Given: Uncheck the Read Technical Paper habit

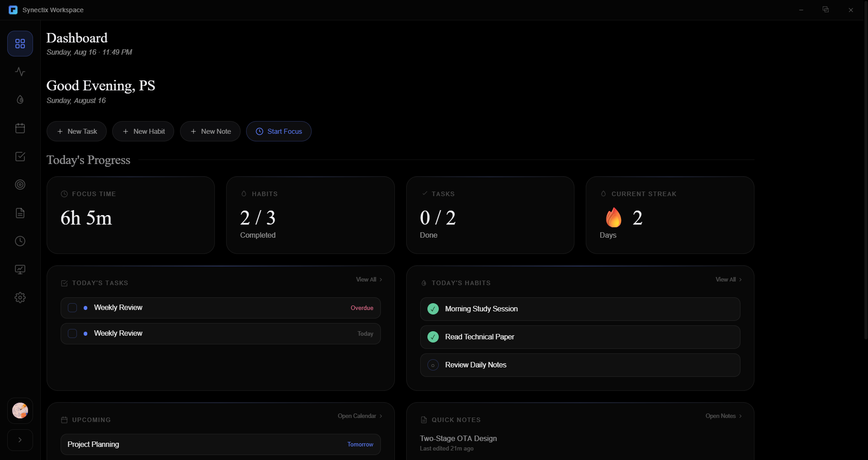Looking at the screenshot, I should [433, 337].
